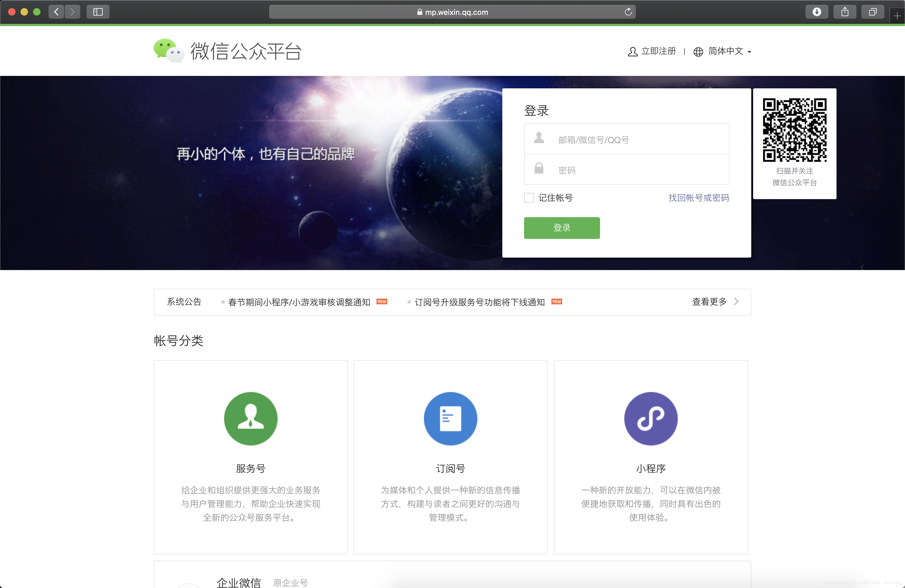Select the blue 订阅号 document icon
The image size is (905, 588).
coord(450,418)
